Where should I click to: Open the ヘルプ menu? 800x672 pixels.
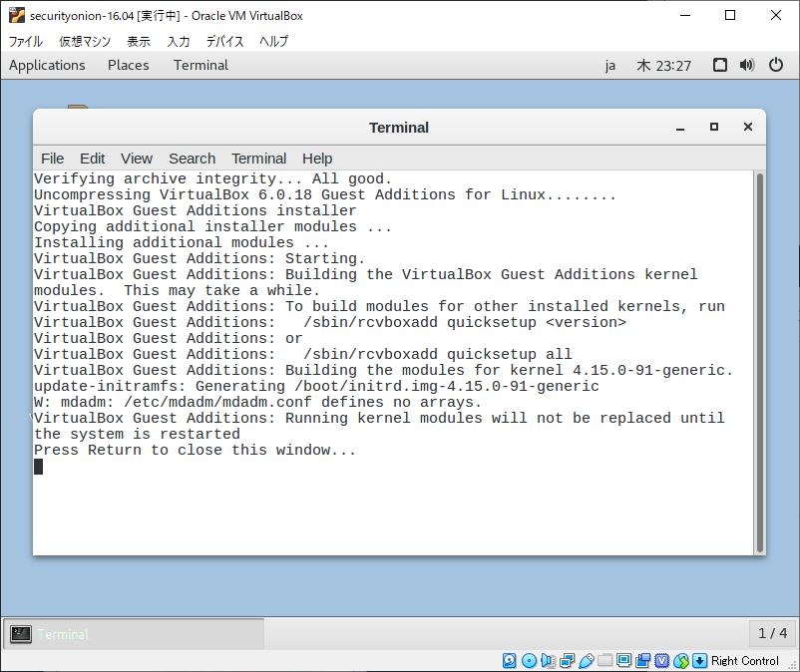point(274,41)
